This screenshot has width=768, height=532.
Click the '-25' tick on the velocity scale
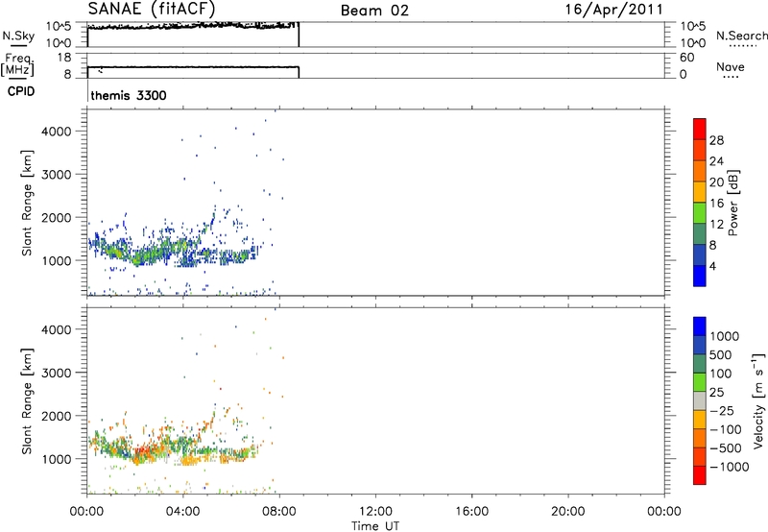722,410
